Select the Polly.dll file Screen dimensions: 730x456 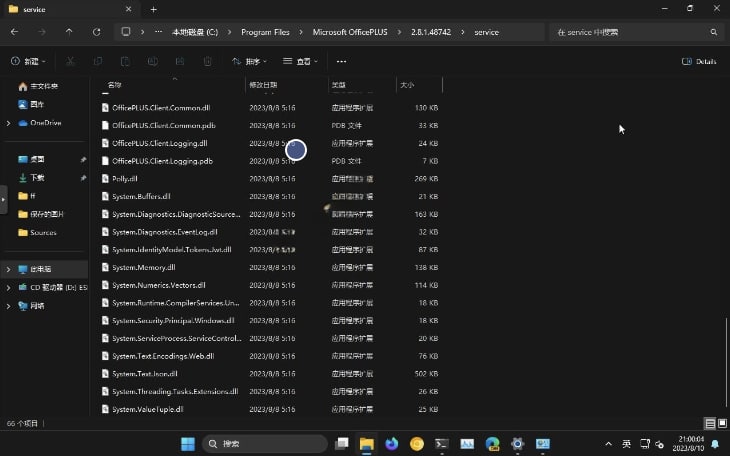125,179
